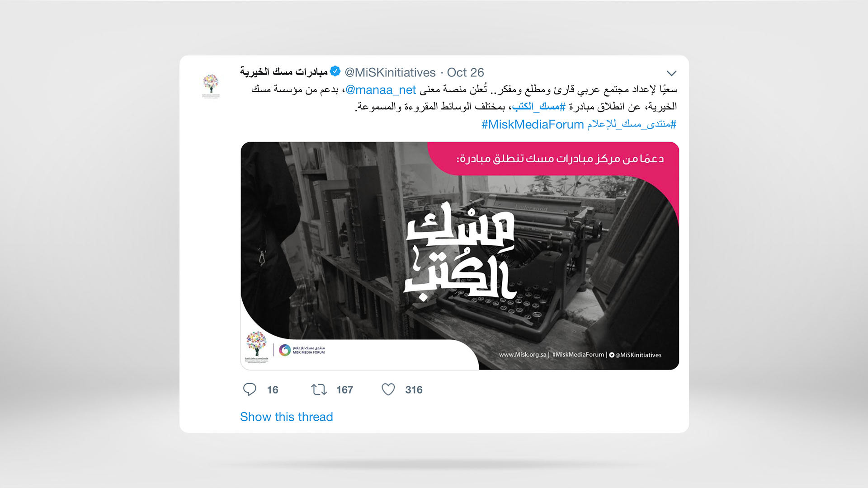Click the like count 316
This screenshot has height=488, width=868.
click(x=414, y=390)
